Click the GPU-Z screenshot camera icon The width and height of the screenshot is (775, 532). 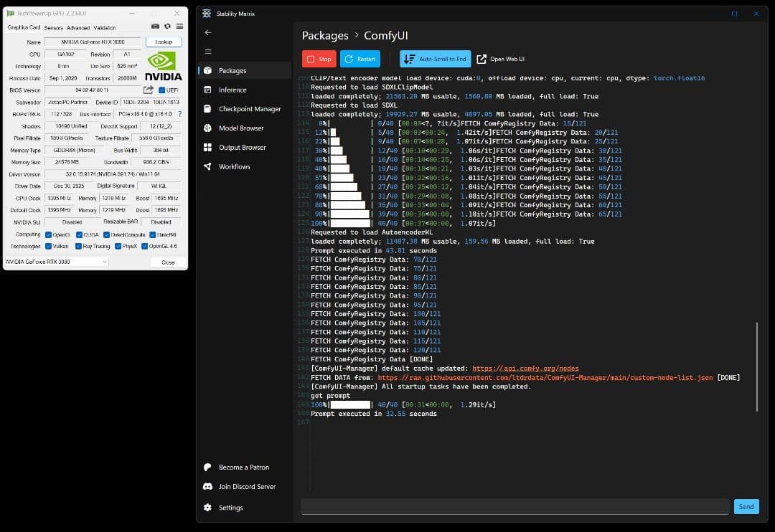pyautogui.click(x=156, y=27)
